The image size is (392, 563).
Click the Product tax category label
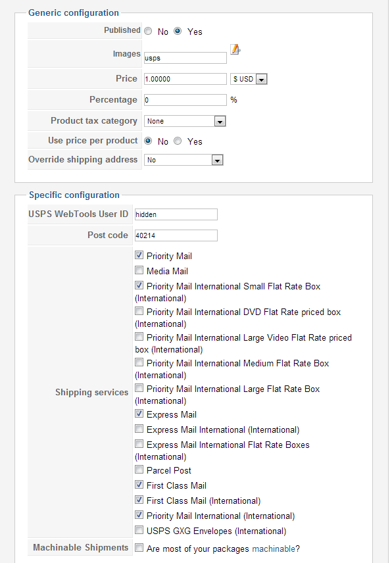[93, 121]
